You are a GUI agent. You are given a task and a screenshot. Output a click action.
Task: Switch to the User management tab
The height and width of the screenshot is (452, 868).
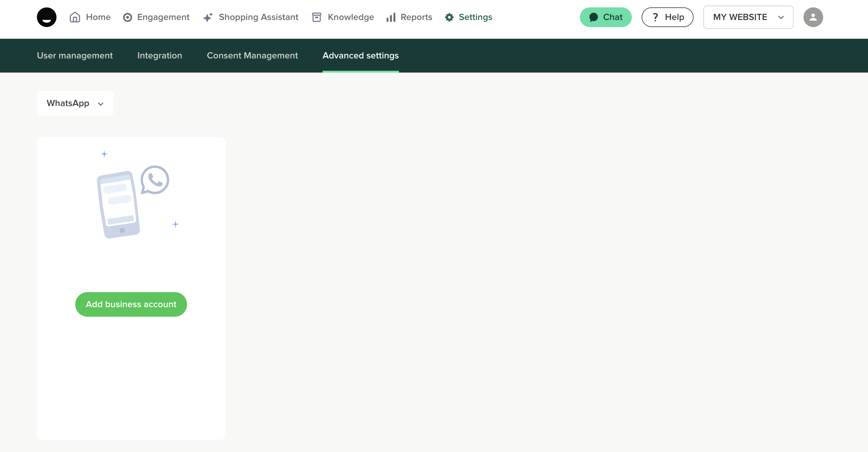point(75,55)
